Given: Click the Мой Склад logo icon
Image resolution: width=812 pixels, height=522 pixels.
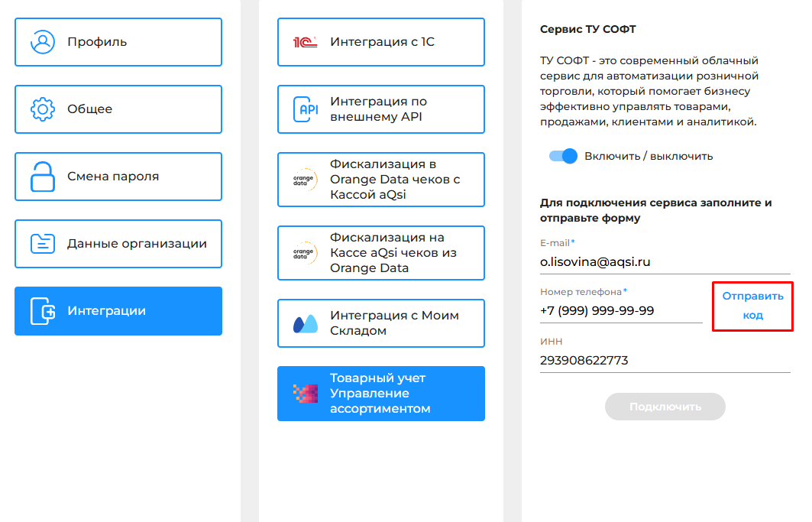Looking at the screenshot, I should click(306, 324).
